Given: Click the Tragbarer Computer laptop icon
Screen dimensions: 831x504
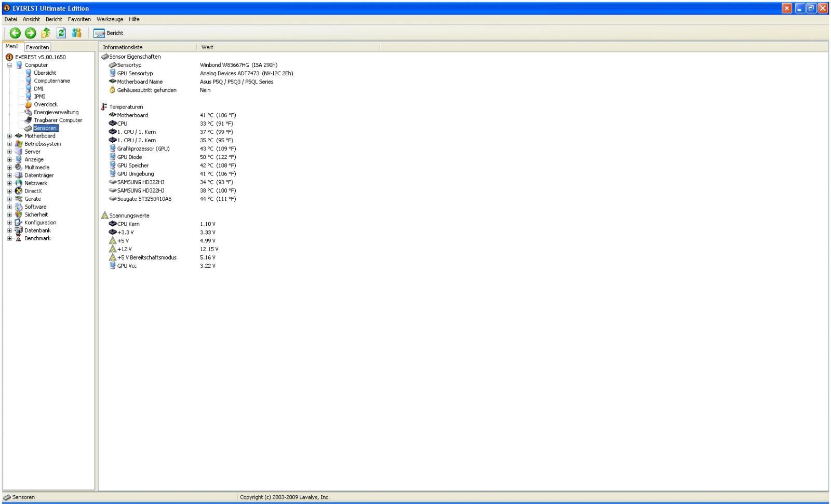Looking at the screenshot, I should tap(28, 120).
